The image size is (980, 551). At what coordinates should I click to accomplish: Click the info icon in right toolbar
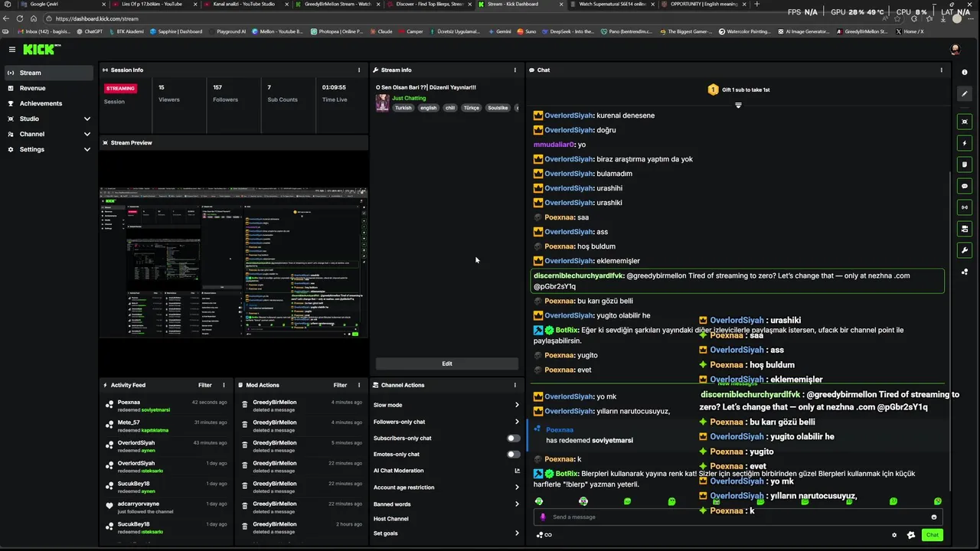click(965, 72)
